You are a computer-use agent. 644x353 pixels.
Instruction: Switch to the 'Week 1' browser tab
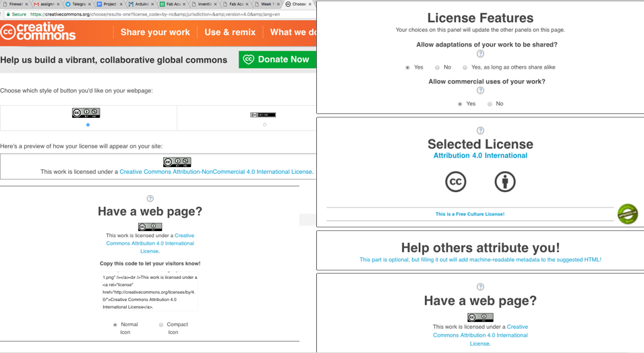pyautogui.click(x=267, y=4)
